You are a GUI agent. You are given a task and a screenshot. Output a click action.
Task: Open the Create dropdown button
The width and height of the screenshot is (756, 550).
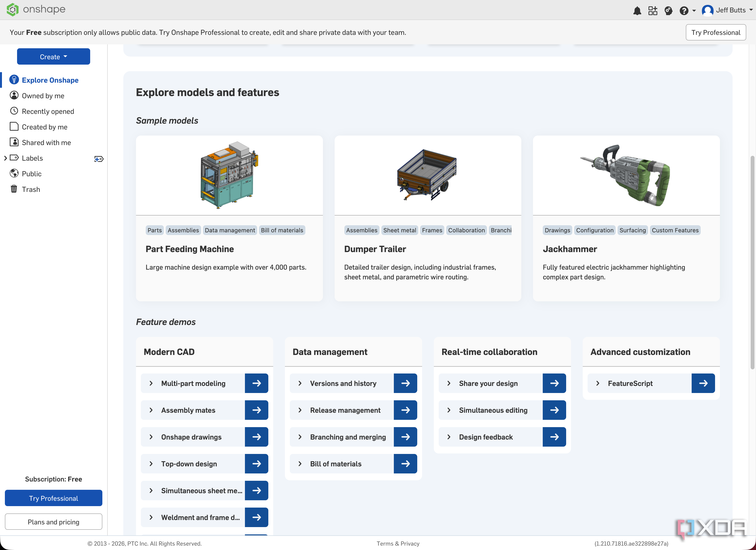[53, 57]
